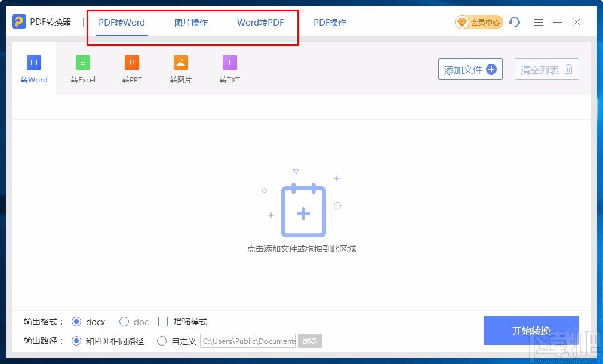Click the refresh/sync icon near 会员中心
Image resolution: width=603 pixels, height=364 pixels.
515,22
